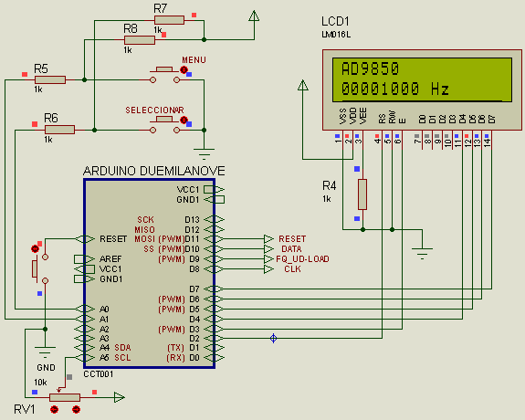The width and height of the screenshot is (525, 420).
Task: Select resistor R4 below the LCD
Action: pyautogui.click(x=362, y=194)
